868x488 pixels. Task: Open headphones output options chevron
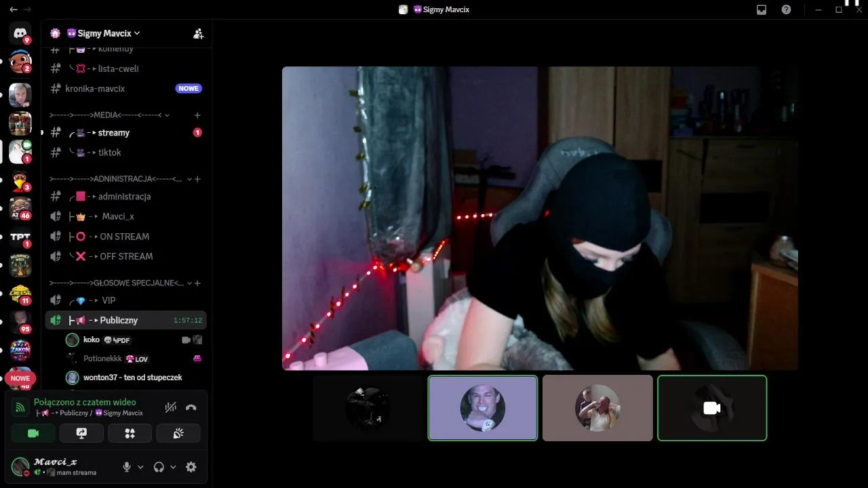[x=173, y=467]
